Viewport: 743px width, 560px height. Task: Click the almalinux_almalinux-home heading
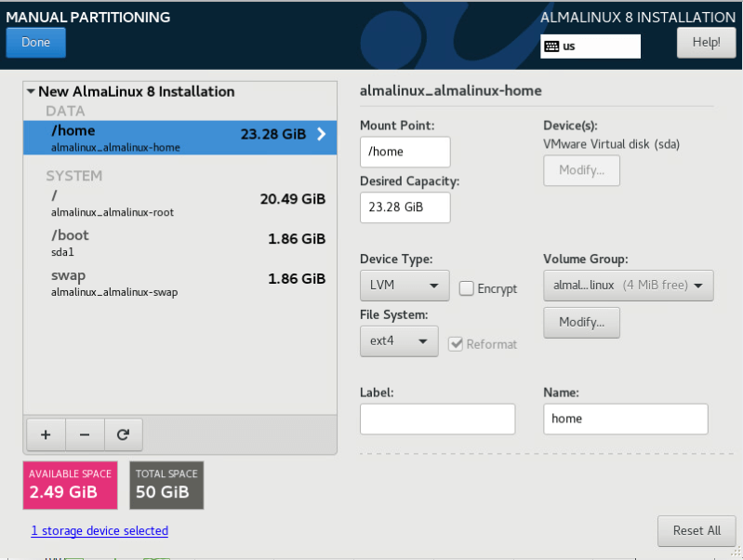tap(451, 90)
